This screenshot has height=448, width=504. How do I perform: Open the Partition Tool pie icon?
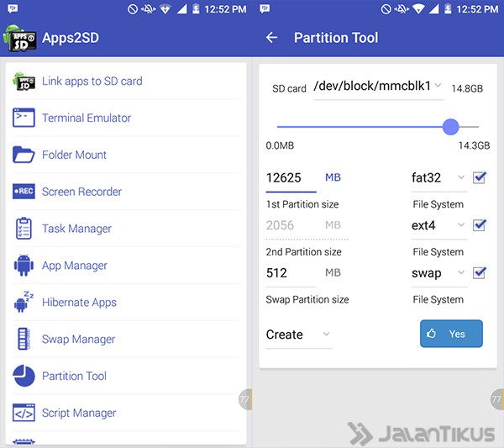pos(24,376)
